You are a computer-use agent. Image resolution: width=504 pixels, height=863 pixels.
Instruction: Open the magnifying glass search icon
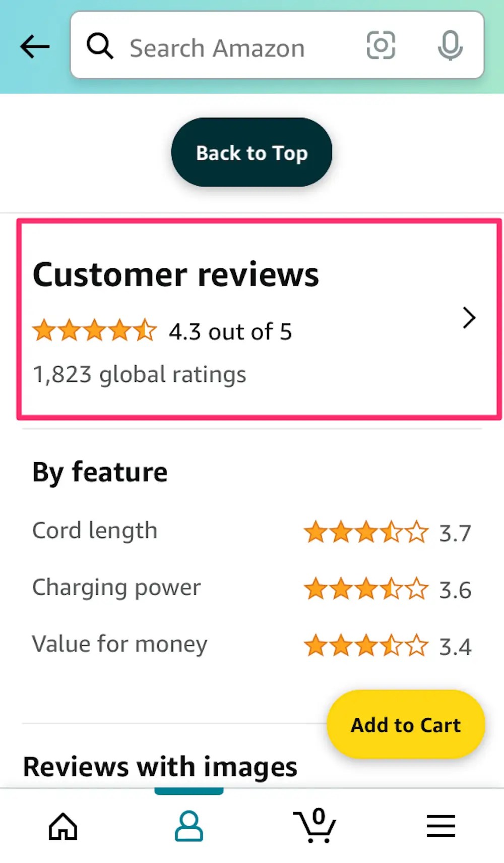tap(100, 46)
